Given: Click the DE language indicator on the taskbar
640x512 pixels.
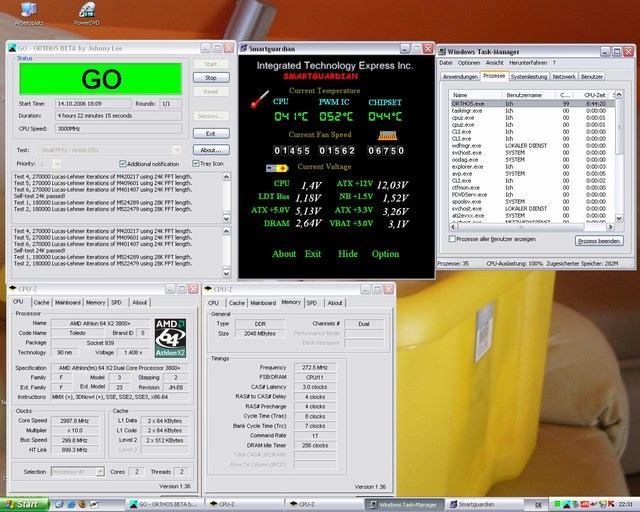Looking at the screenshot, I should [x=538, y=505].
